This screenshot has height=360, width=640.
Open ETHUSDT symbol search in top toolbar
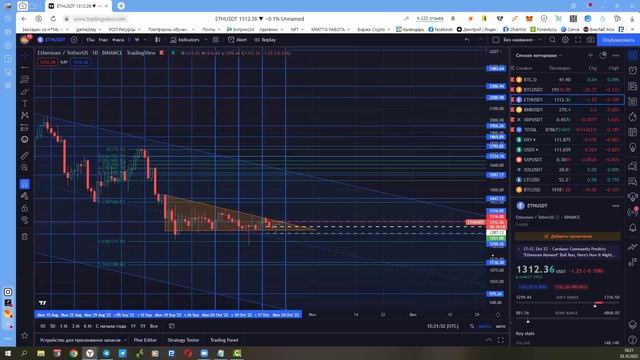coord(52,40)
